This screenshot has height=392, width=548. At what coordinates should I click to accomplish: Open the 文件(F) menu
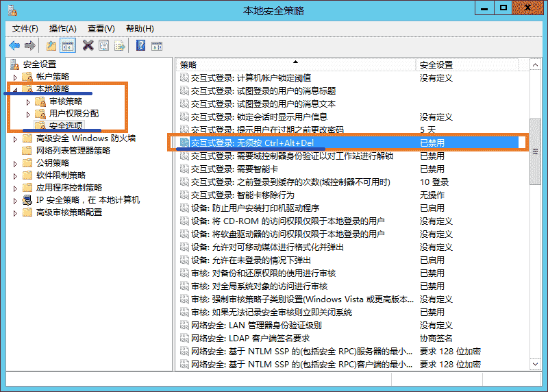click(25, 29)
